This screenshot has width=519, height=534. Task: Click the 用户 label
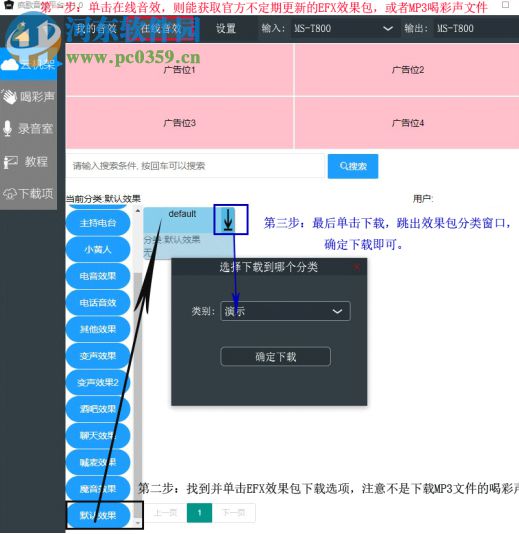coord(423,199)
